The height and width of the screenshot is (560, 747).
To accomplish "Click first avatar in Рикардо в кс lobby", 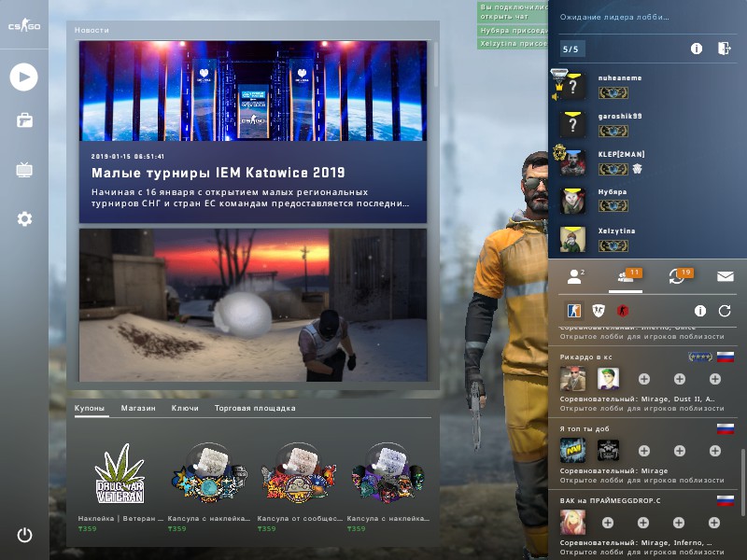I will [x=572, y=379].
